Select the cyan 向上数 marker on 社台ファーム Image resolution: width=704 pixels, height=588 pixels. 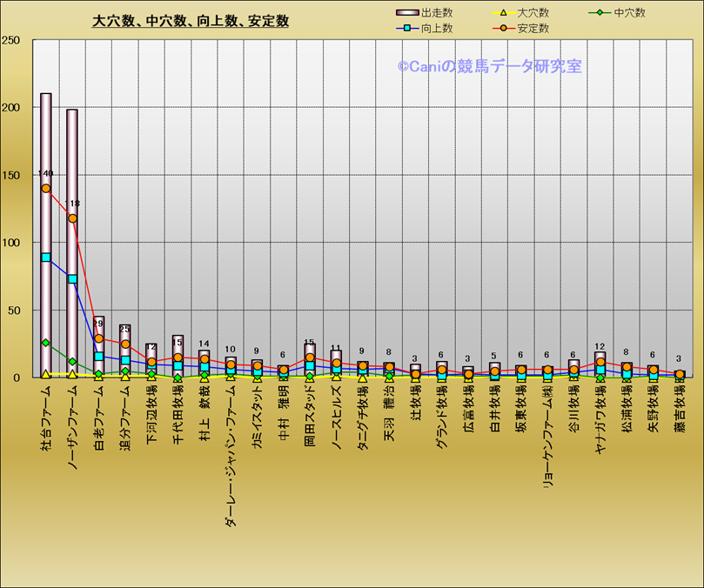pos(46,257)
